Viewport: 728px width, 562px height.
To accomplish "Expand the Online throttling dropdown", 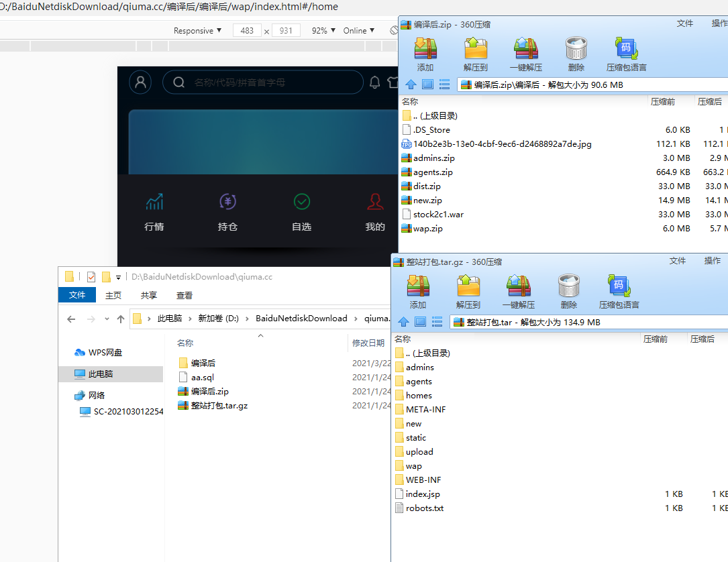I will [x=359, y=31].
